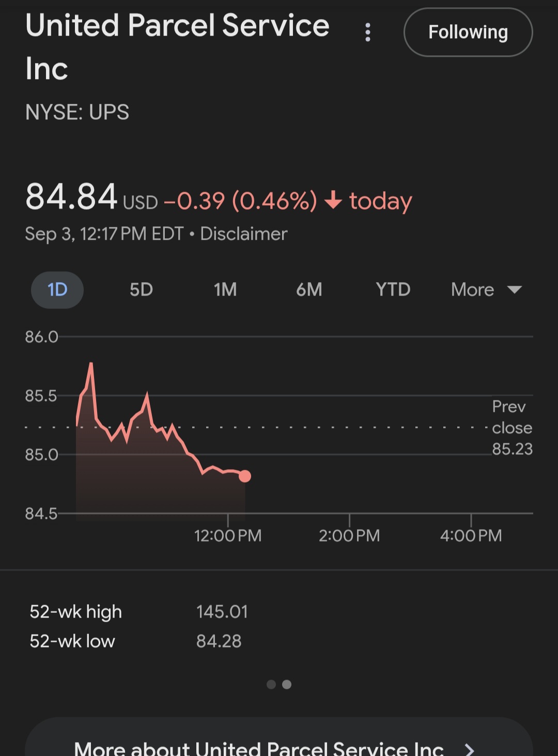The height and width of the screenshot is (756, 558).
Task: Select the 1D time range tab
Action: click(57, 289)
